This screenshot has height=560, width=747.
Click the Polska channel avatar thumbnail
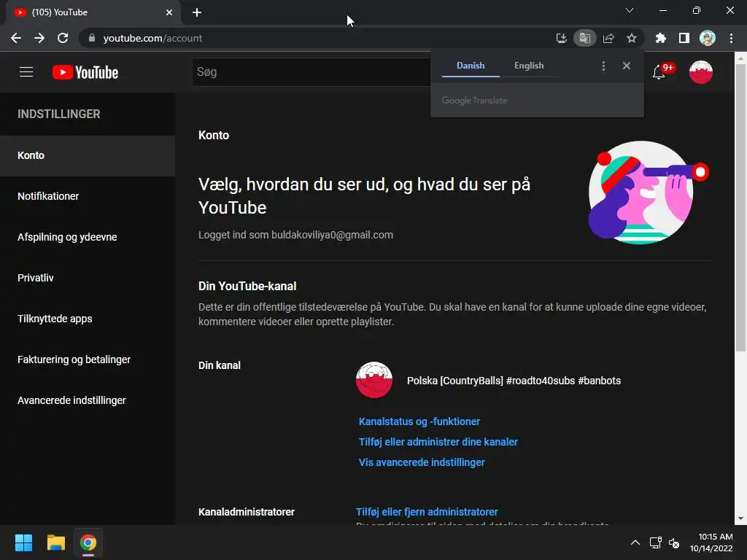(374, 380)
